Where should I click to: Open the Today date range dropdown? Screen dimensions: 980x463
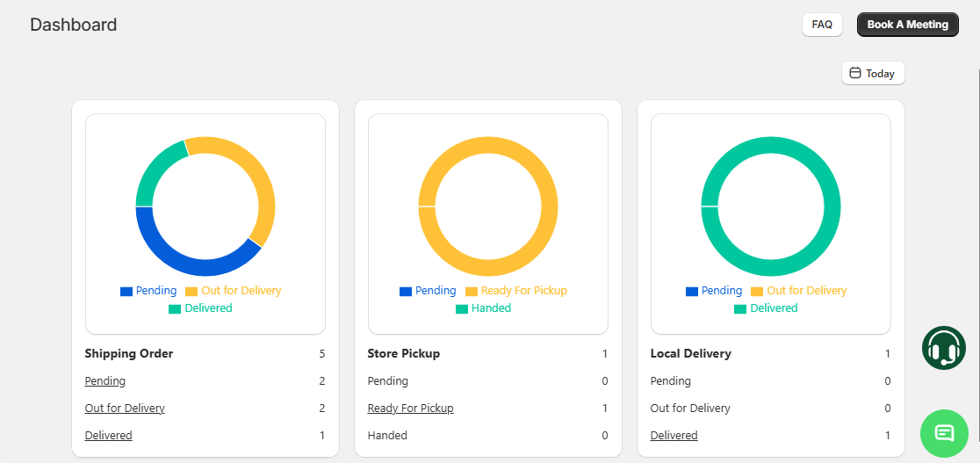tap(873, 74)
